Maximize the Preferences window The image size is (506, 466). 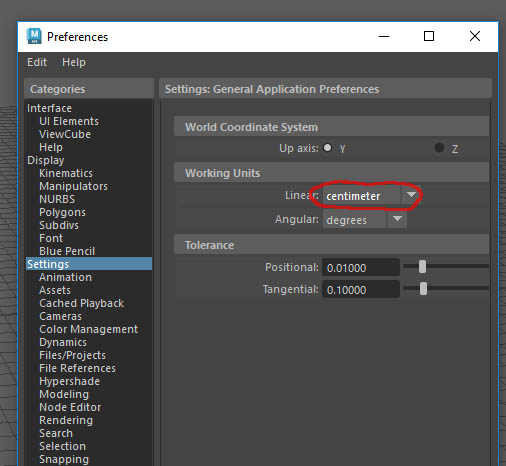429,36
